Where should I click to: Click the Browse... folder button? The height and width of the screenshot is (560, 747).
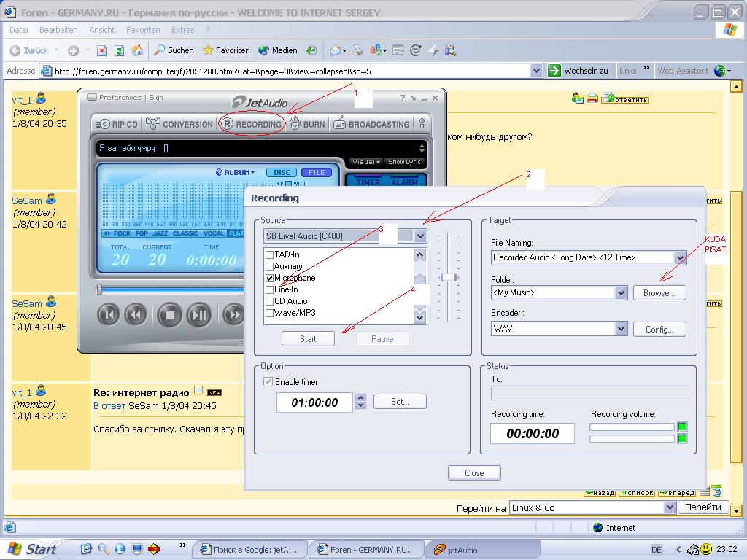point(659,293)
